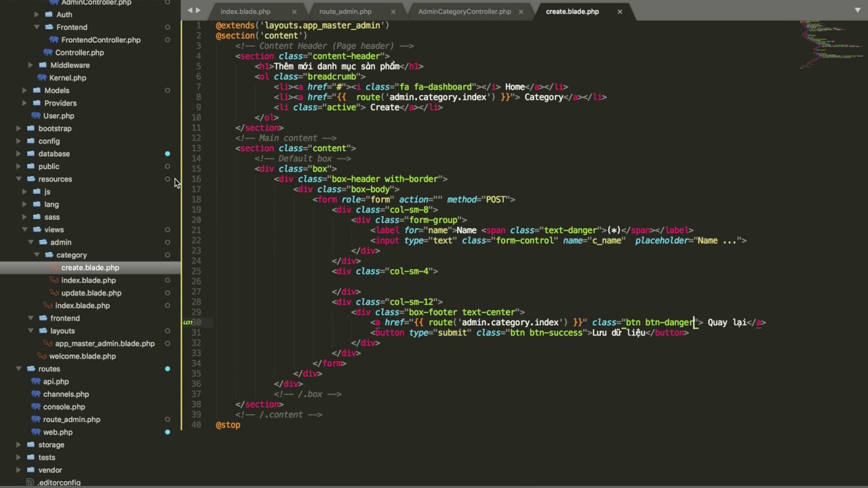Click the storage folder icon

tap(31, 445)
